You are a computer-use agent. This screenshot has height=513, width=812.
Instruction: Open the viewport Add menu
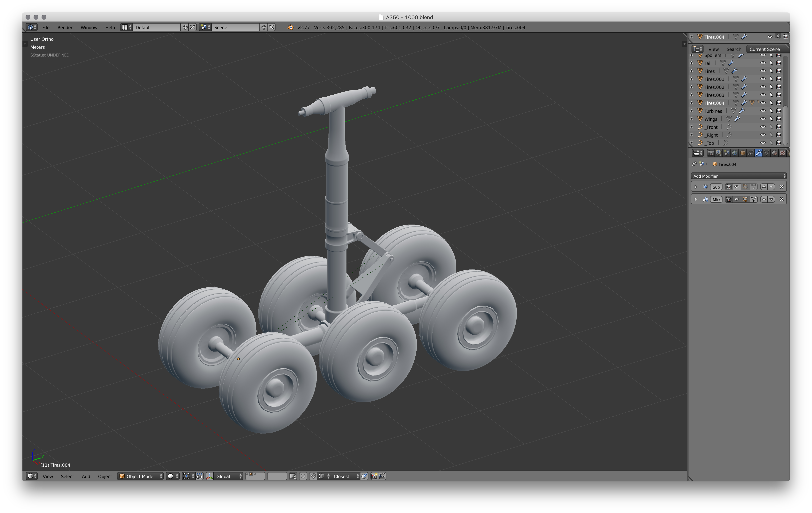coord(86,476)
